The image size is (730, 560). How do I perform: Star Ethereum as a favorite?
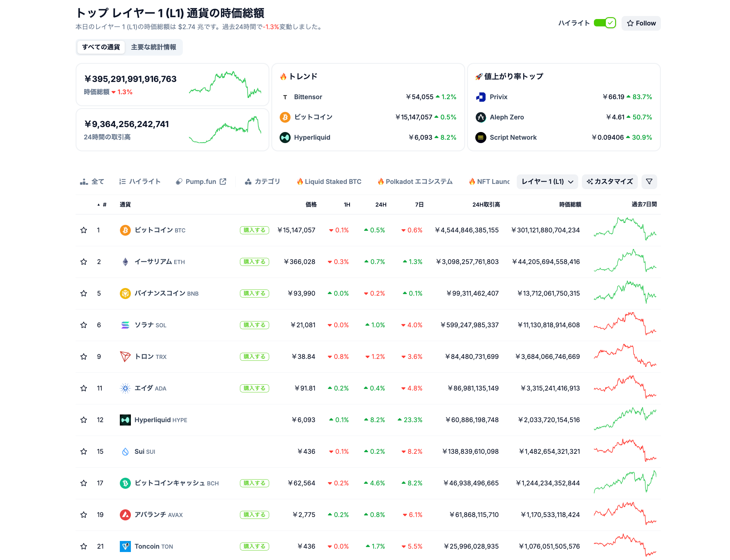coord(84,262)
